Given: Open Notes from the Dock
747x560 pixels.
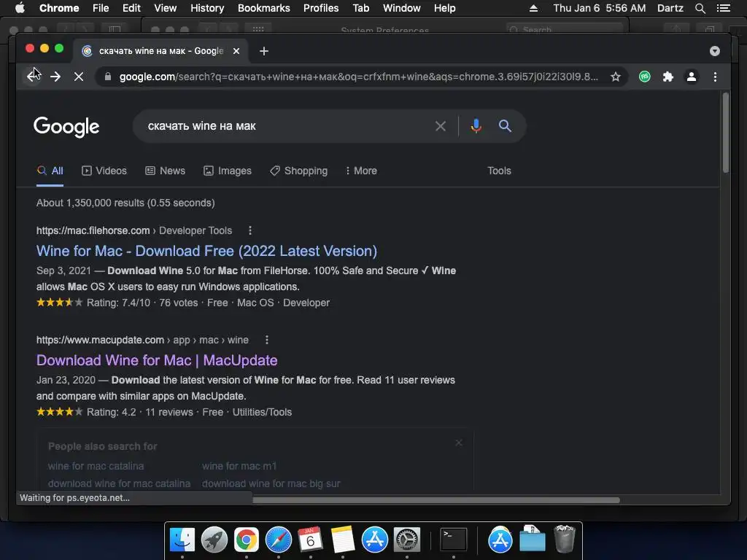Looking at the screenshot, I should (343, 540).
